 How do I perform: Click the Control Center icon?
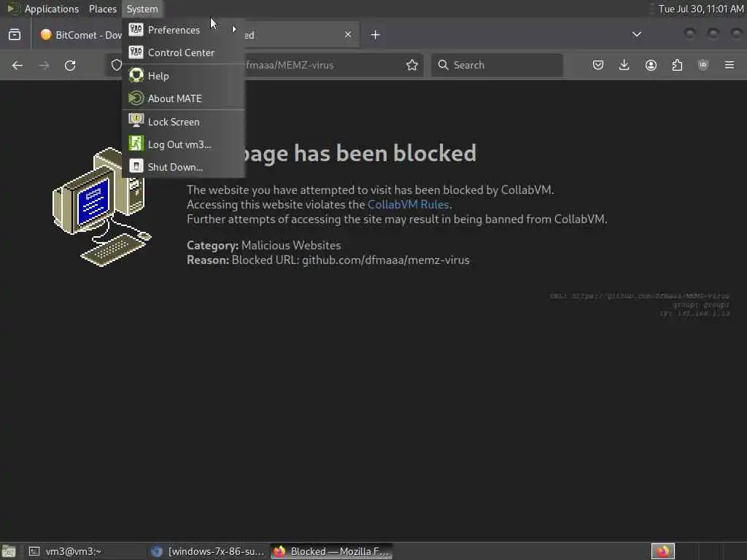pos(136,52)
